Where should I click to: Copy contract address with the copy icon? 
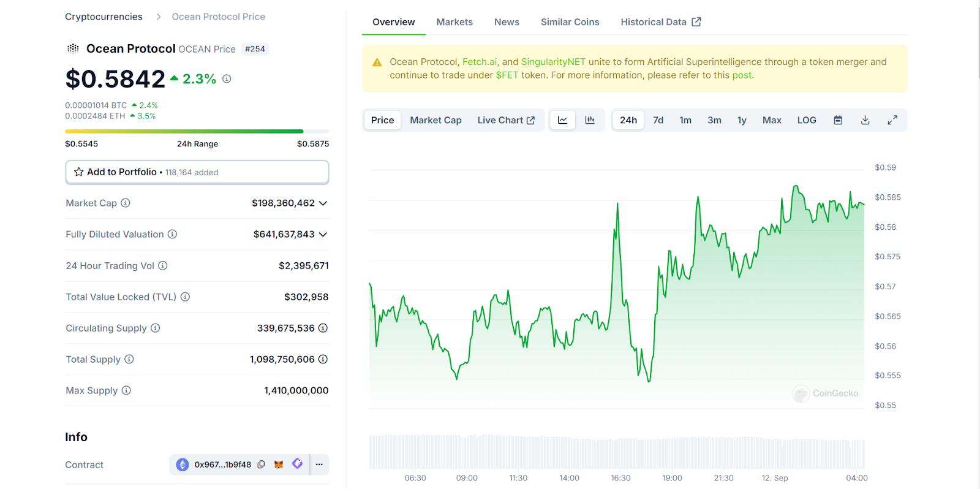261,464
